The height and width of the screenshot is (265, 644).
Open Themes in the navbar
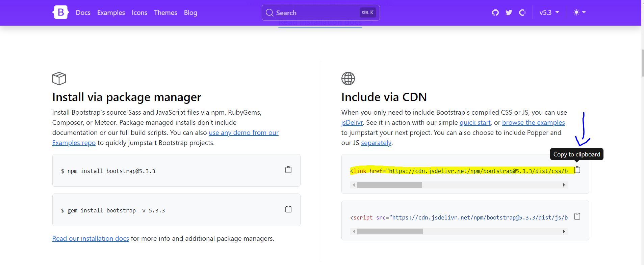(165, 12)
